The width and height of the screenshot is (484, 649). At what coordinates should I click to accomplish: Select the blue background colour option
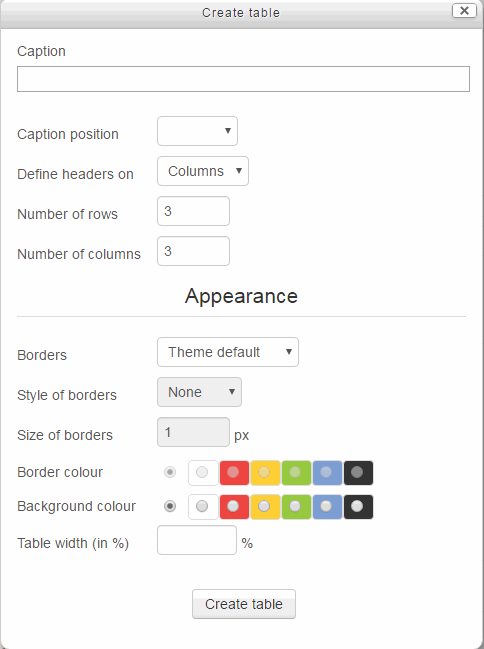[327, 507]
